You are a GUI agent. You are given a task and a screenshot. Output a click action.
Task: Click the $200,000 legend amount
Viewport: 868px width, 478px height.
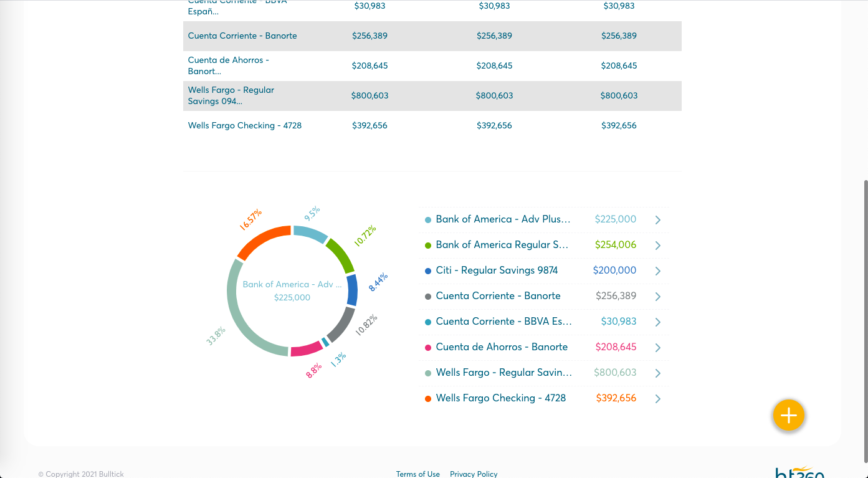click(614, 270)
